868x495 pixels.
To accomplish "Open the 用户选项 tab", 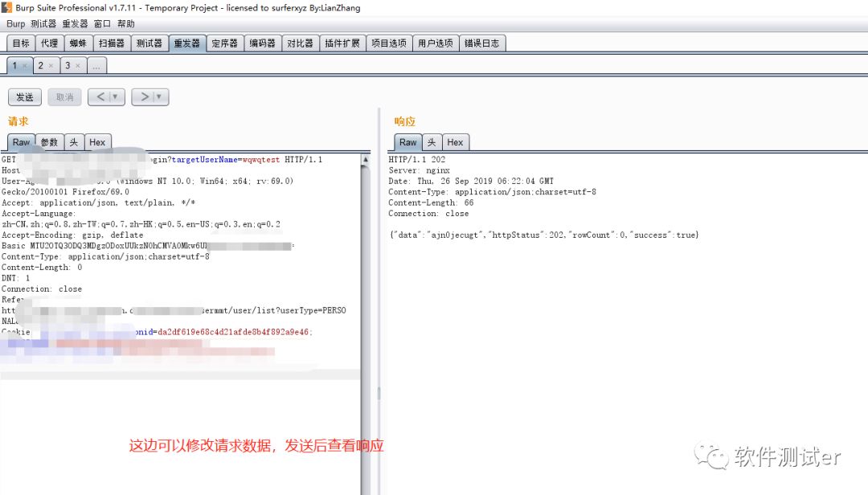I will point(435,43).
